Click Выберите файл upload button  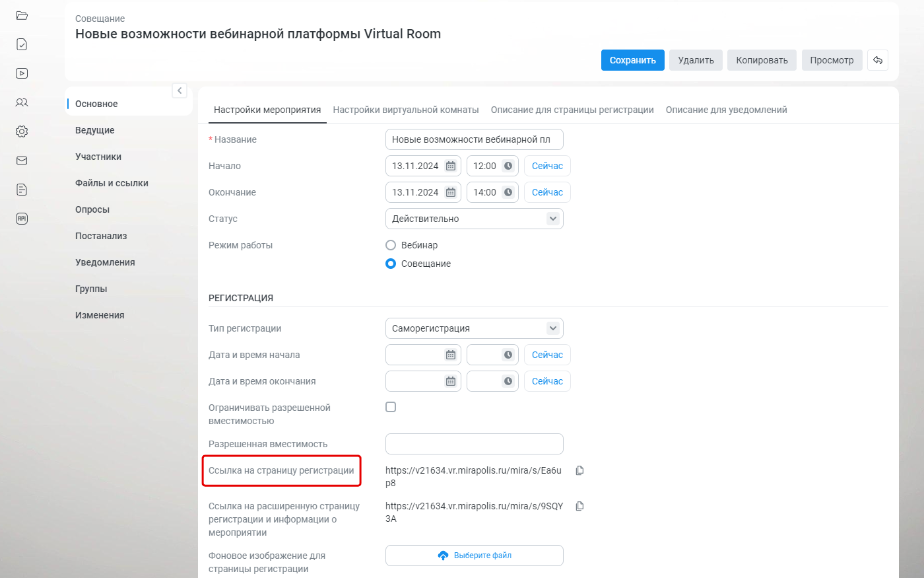475,556
